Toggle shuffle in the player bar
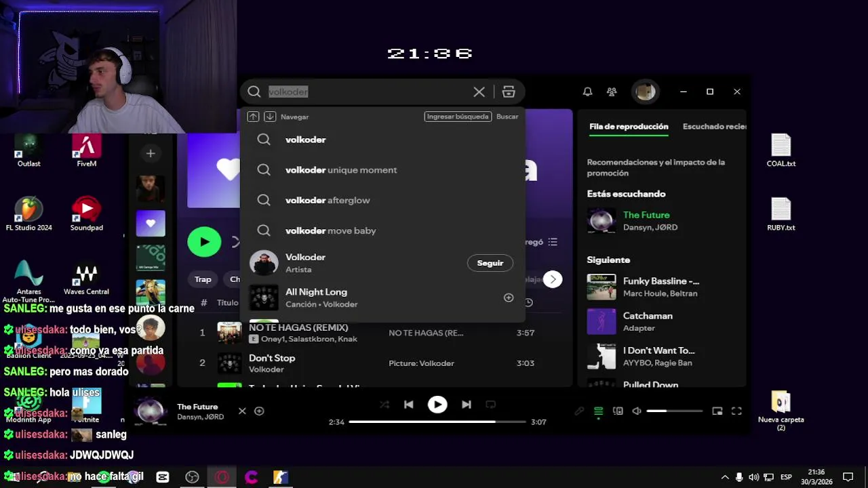The width and height of the screenshot is (868, 488). (384, 405)
